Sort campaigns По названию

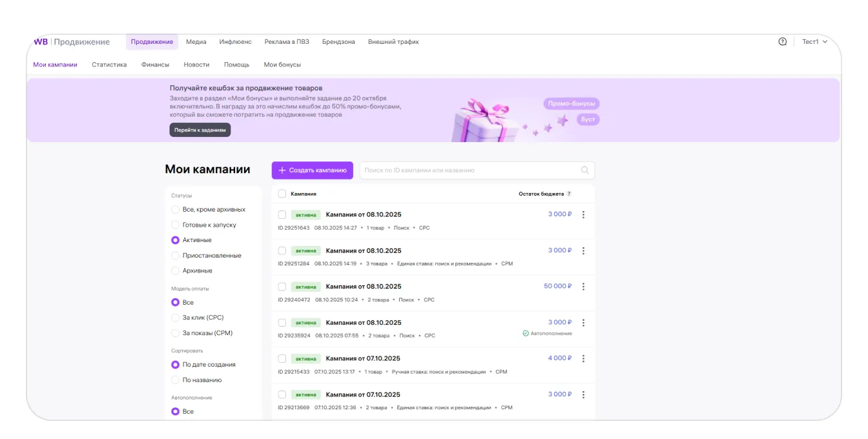tap(176, 380)
